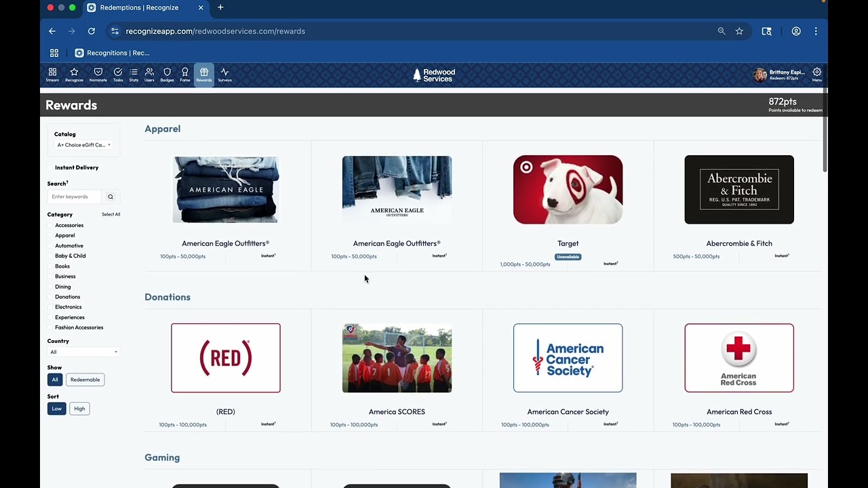Check the Donations category
The width and height of the screenshot is (868, 488).
click(x=50, y=297)
